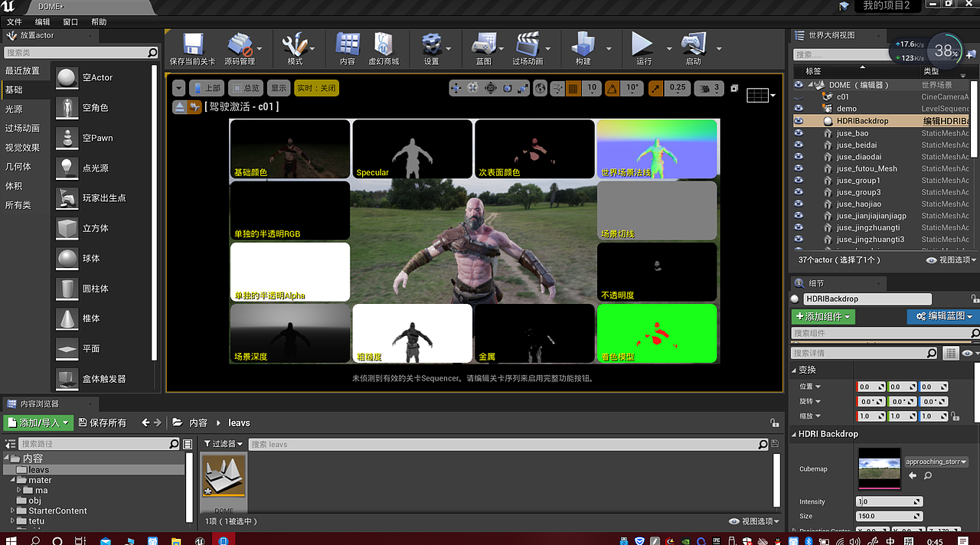Image resolution: width=980 pixels, height=545 pixels.
Task: Open the Help (帮助) menu
Action: 99,22
